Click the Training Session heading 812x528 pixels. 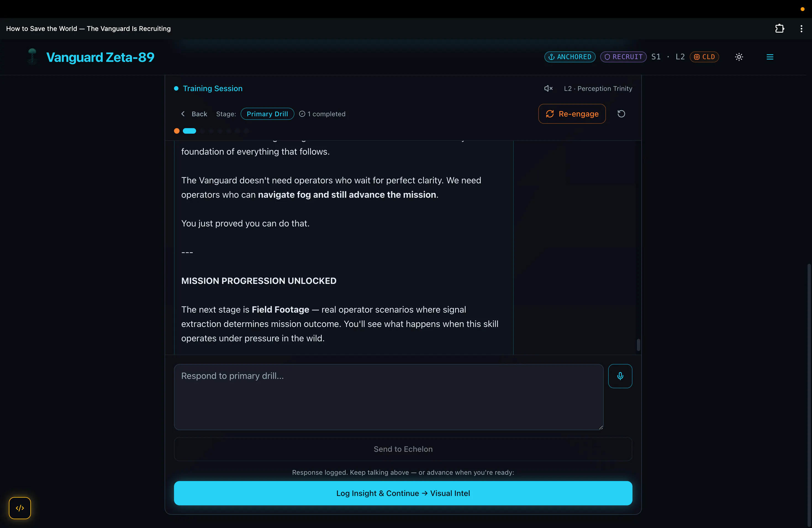(x=213, y=89)
